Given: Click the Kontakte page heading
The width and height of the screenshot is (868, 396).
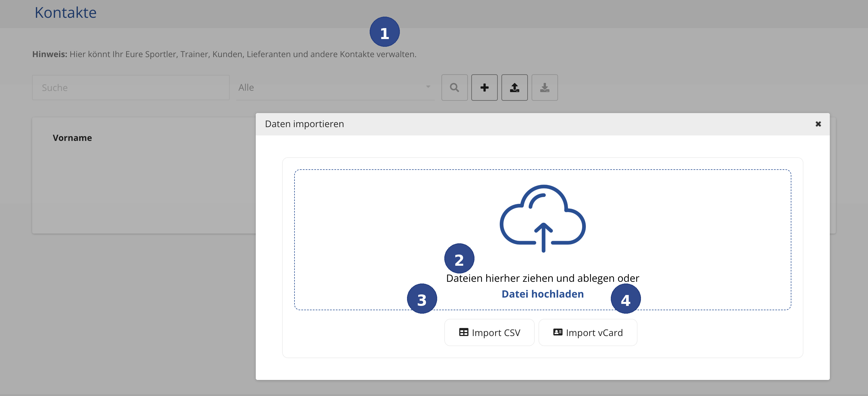Looking at the screenshot, I should tap(65, 13).
